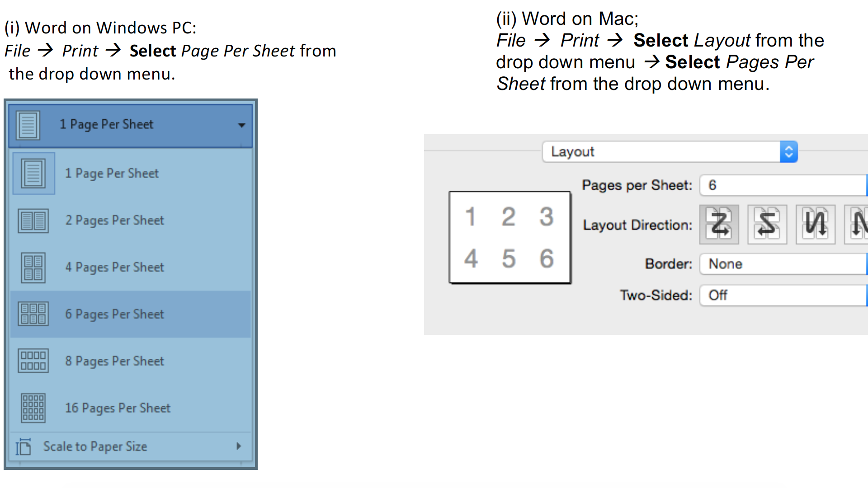Click the Layout up-down stepper control
This screenshot has width=868, height=488.
pyautogui.click(x=789, y=151)
